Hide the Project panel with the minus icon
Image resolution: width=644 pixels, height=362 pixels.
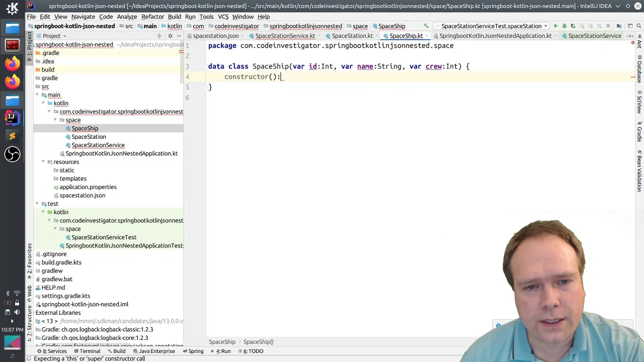179,36
